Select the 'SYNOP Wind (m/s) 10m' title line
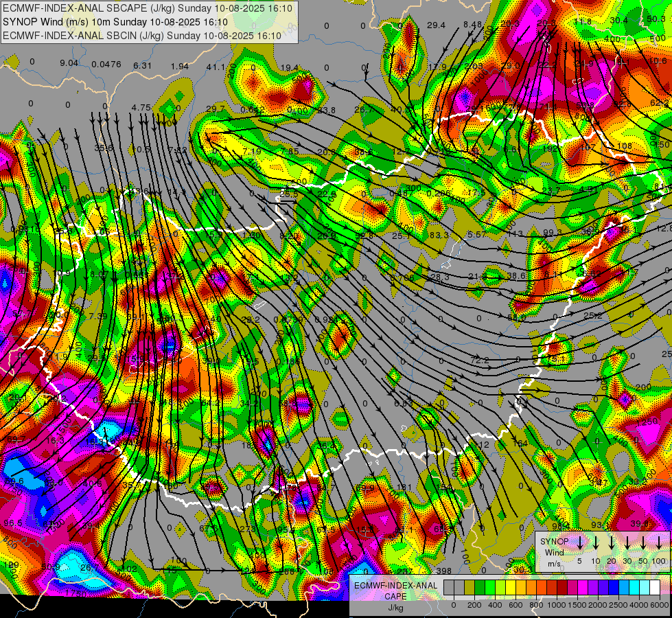Viewport: 672px width, 618px height. pyautogui.click(x=115, y=22)
